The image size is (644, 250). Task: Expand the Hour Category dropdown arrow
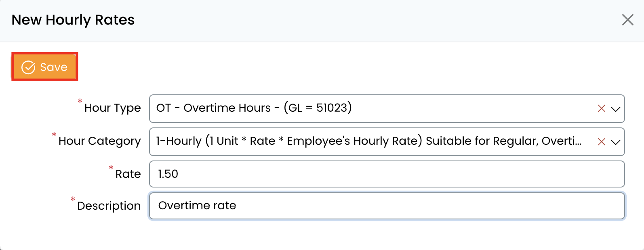616,142
